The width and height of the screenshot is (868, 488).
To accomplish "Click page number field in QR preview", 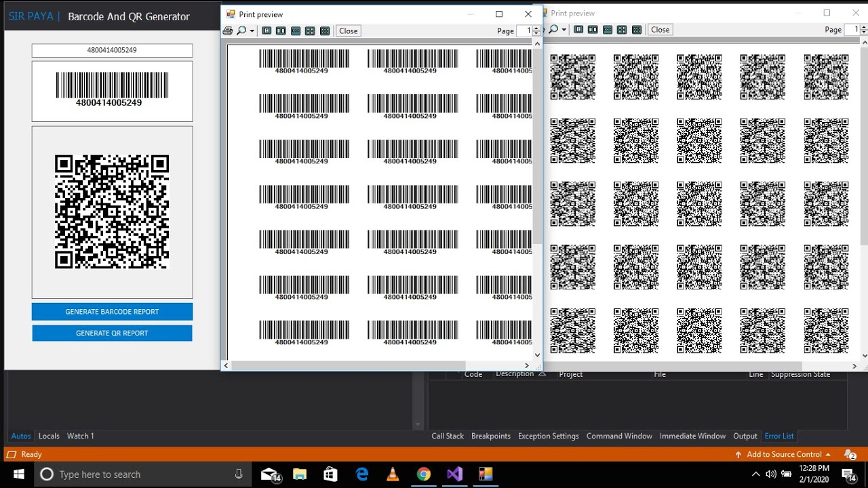I will 852,29.
